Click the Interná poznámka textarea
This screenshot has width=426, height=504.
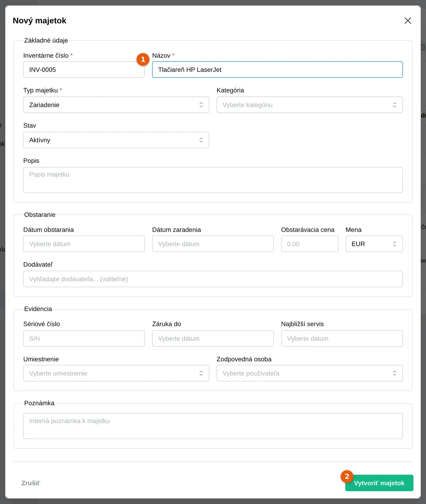click(x=213, y=426)
